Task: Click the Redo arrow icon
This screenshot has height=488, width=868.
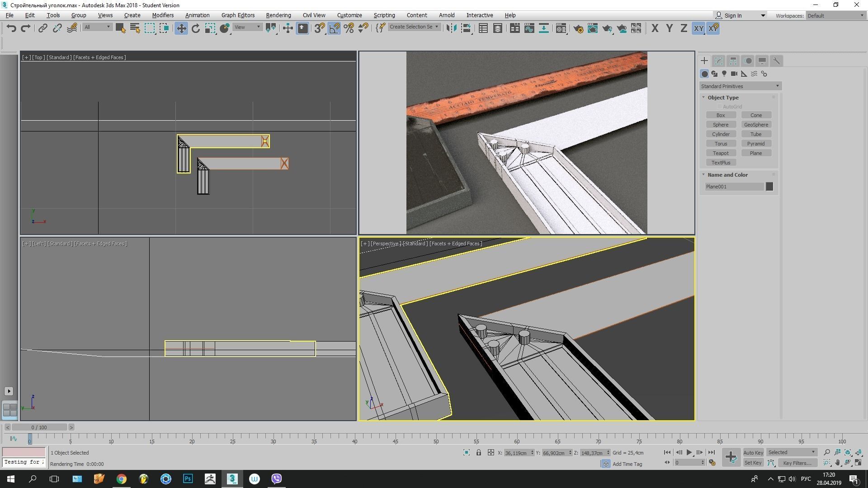Action: [26, 28]
